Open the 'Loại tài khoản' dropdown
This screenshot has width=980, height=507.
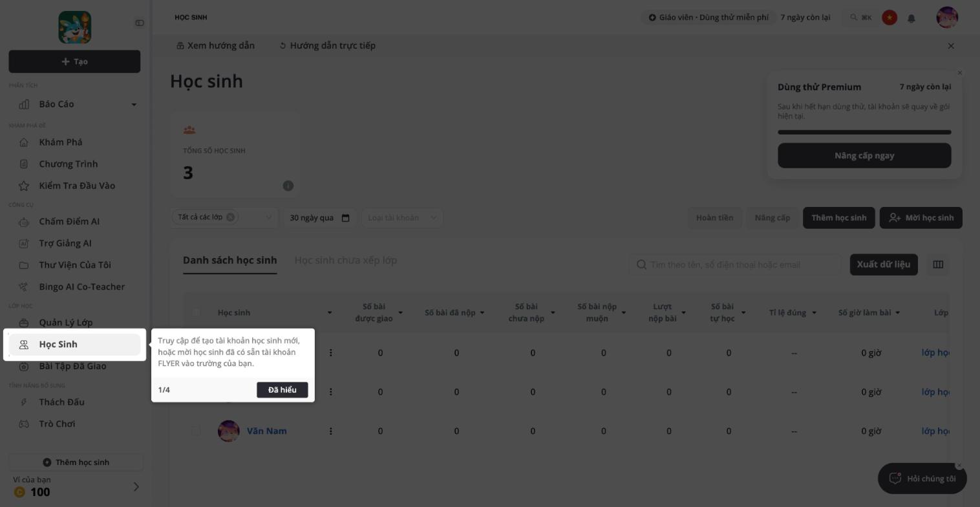point(403,218)
